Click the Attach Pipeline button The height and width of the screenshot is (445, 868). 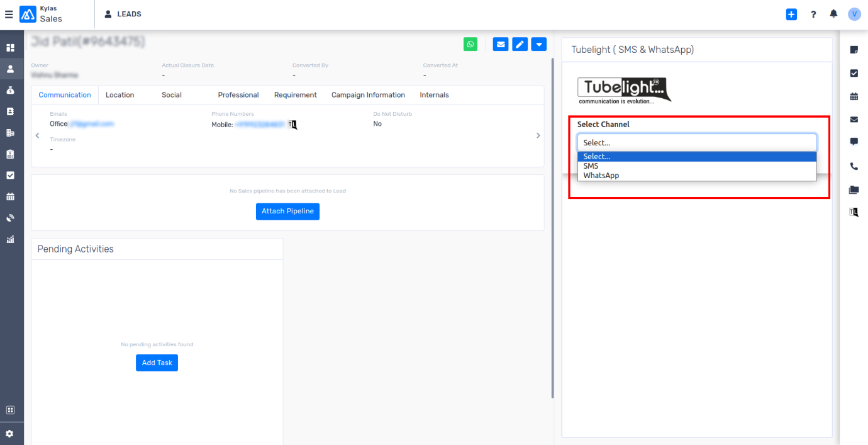(x=287, y=211)
